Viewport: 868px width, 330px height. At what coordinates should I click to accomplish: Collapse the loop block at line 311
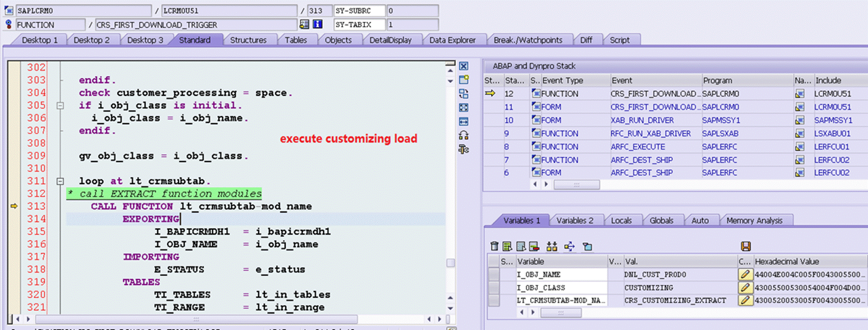[60, 181]
